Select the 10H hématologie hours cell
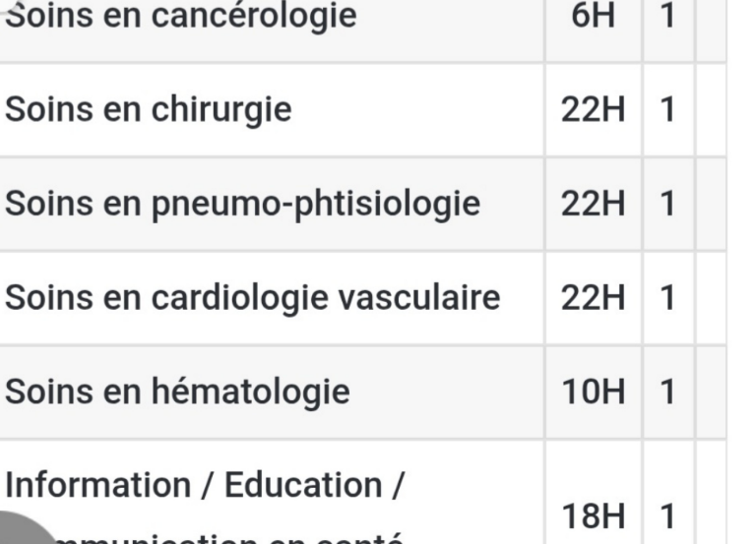This screenshot has width=756, height=544. tap(593, 392)
